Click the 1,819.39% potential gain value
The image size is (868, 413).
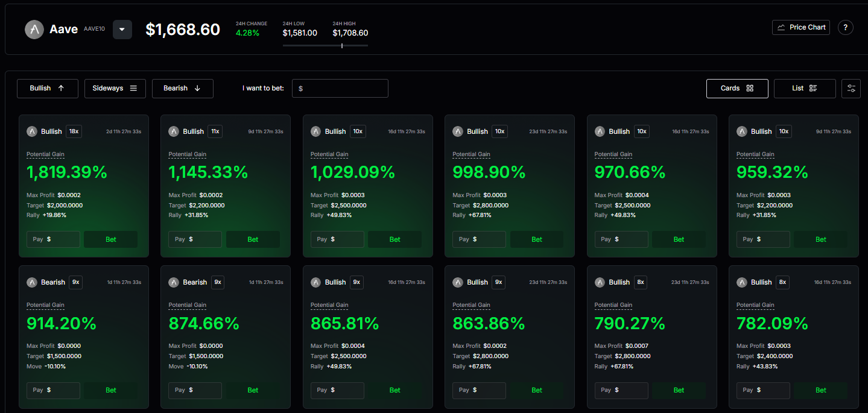(67, 172)
